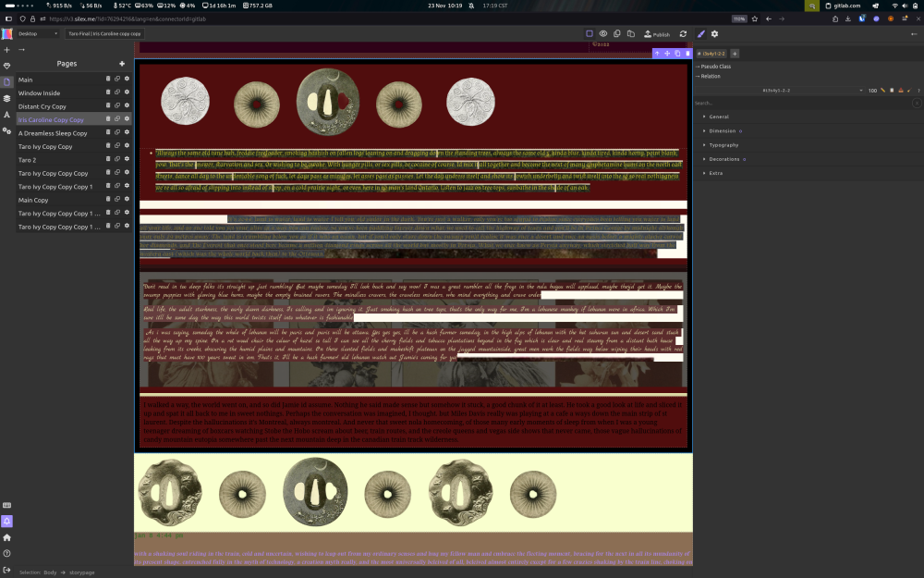Toggle the preview eye icon
This screenshot has height=578, width=924.
(602, 34)
